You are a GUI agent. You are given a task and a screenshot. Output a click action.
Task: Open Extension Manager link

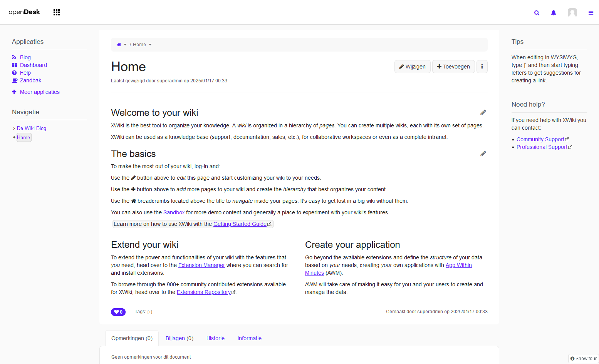(x=201, y=265)
